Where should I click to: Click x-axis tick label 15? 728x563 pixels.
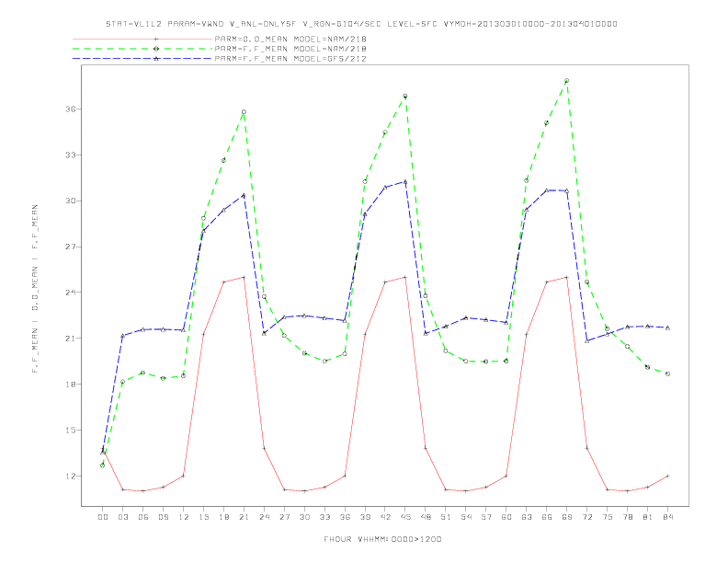(x=203, y=517)
